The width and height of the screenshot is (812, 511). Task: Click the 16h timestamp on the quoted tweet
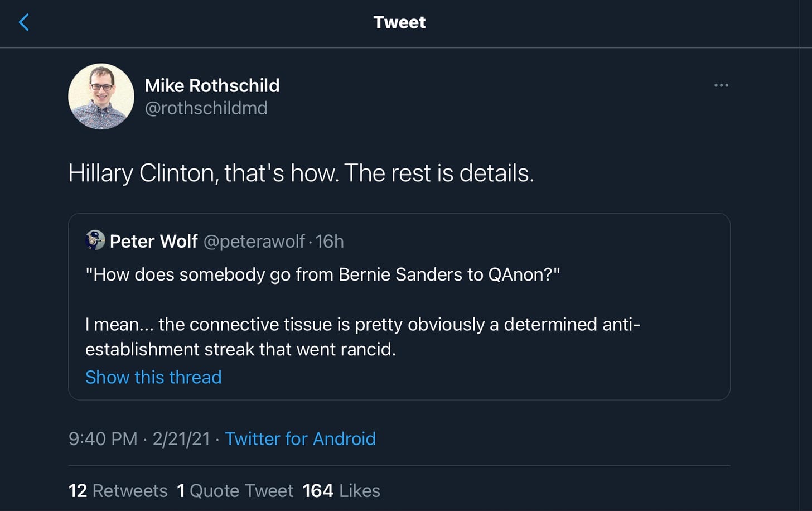pos(330,241)
